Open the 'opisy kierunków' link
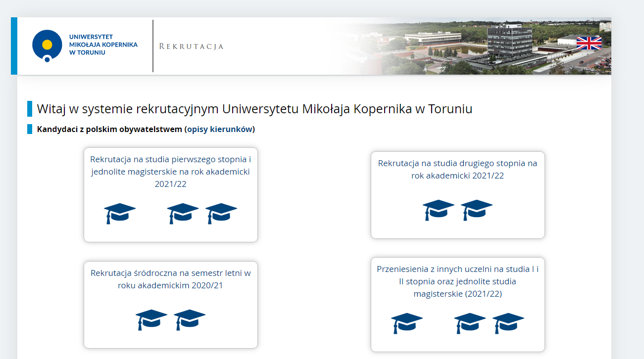 [x=220, y=130]
